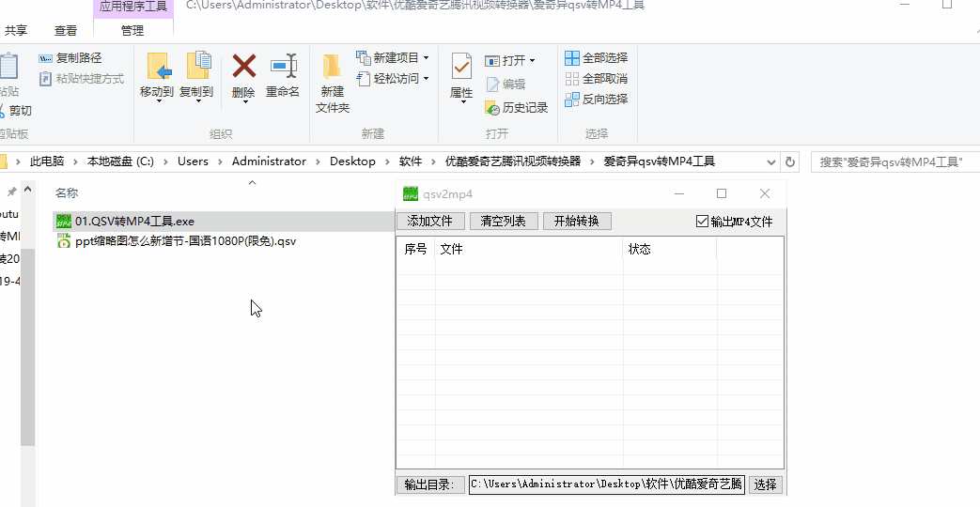This screenshot has height=507, width=980.
Task: Click the 状态 column header in qsv2mp4
Action: 669,249
